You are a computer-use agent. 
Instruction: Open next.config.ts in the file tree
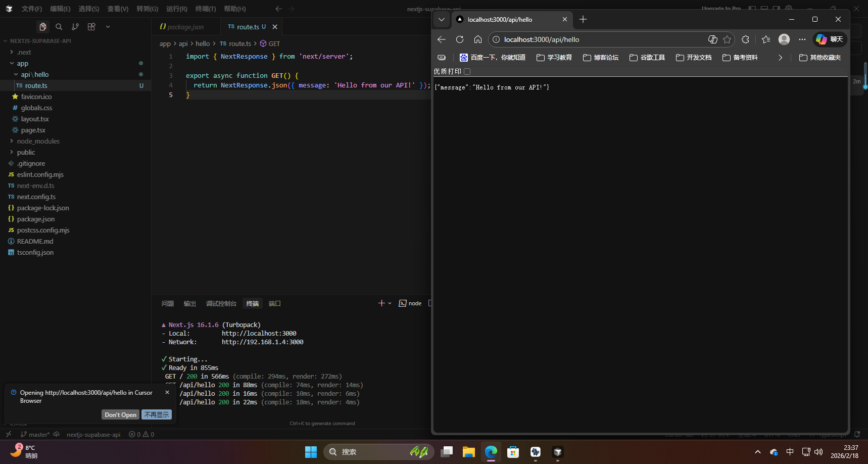coord(36,197)
